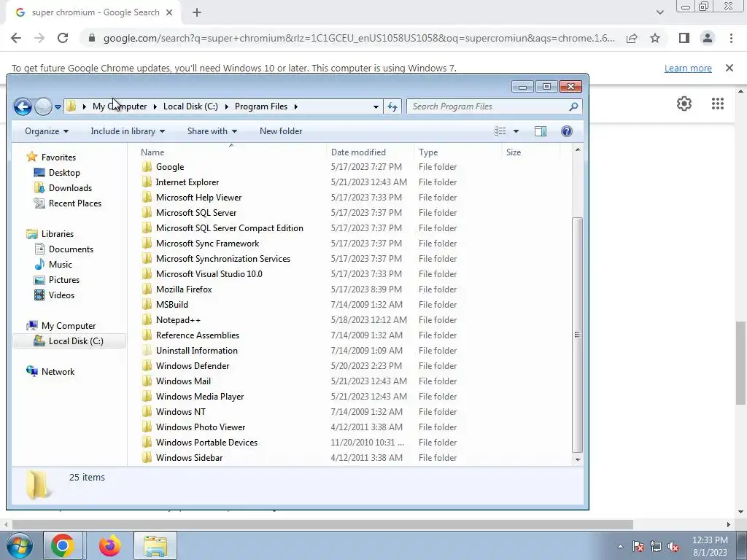Open Firefox from the taskbar
This screenshot has height=560, width=747.
coord(109,545)
